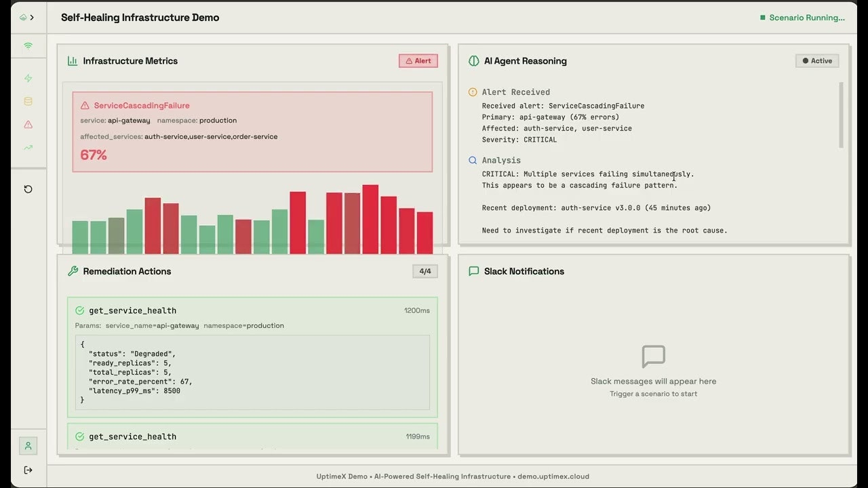Click the wifi connection status icon
Screen dimensions: 868x488
(28, 46)
